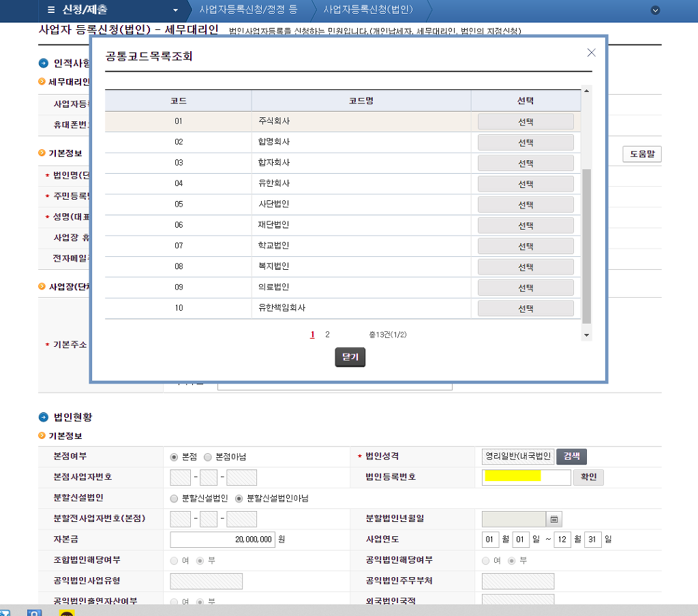Viewport: 698px width, 616px height.
Task: Click the 확인 button for 법인등록번호
Action: [x=588, y=477]
